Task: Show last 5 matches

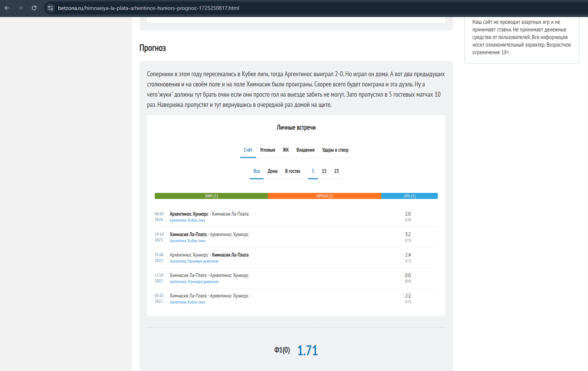Action: (x=313, y=171)
